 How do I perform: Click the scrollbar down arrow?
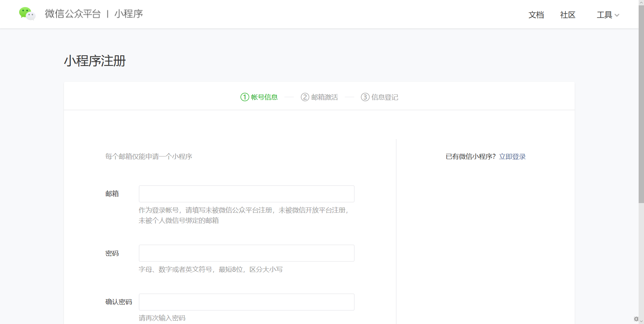click(641, 321)
